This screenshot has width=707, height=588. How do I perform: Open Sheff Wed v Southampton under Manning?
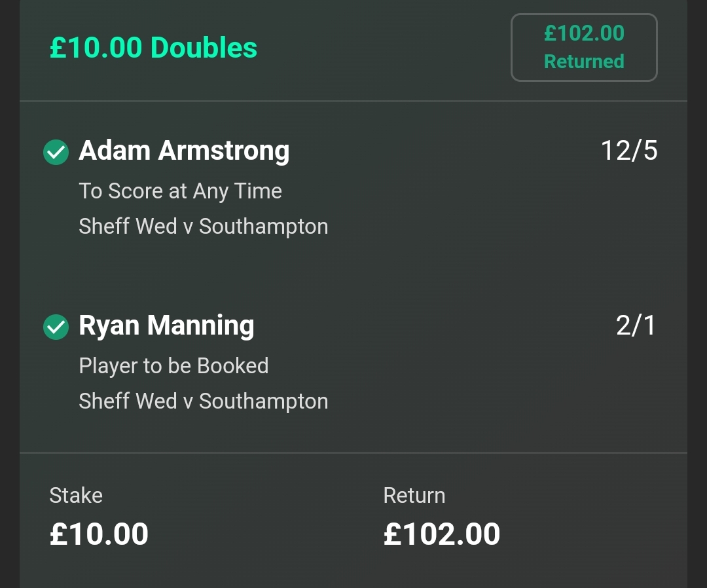[203, 401]
